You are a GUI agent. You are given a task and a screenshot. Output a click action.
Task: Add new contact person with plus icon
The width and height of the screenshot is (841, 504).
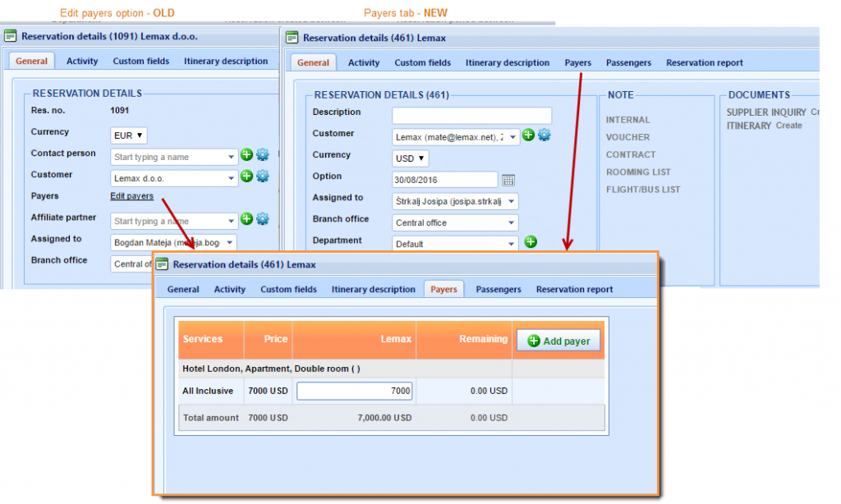pyautogui.click(x=246, y=155)
